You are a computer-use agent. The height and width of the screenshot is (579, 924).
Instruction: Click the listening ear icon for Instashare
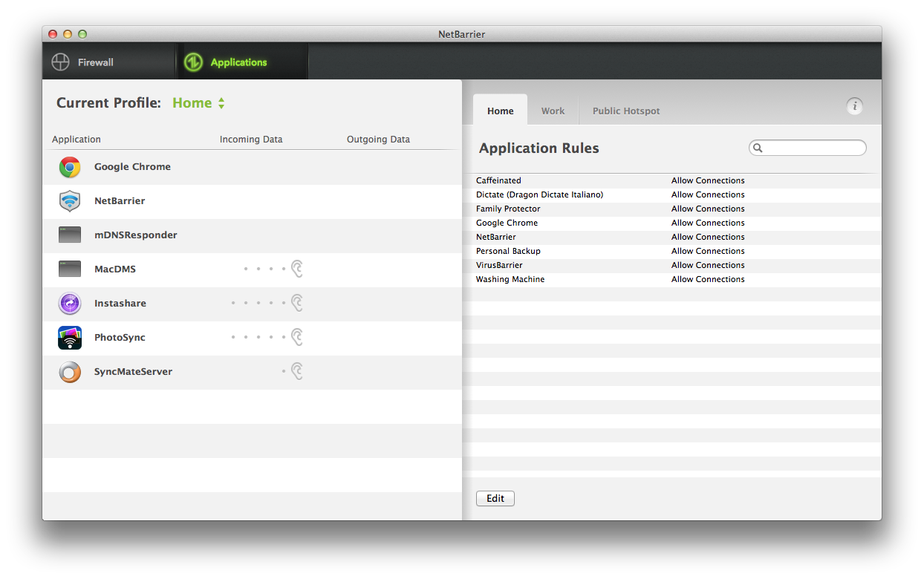[x=297, y=303]
